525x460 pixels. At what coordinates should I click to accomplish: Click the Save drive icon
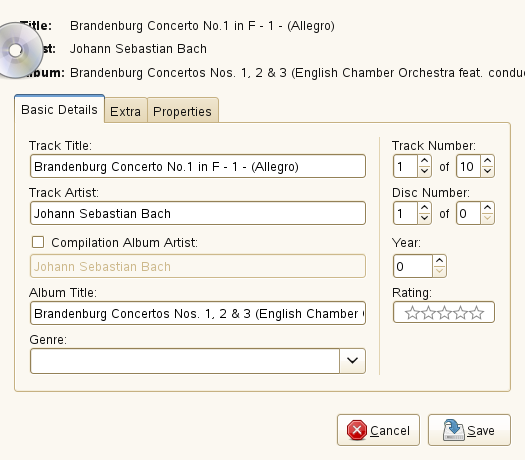click(x=453, y=430)
